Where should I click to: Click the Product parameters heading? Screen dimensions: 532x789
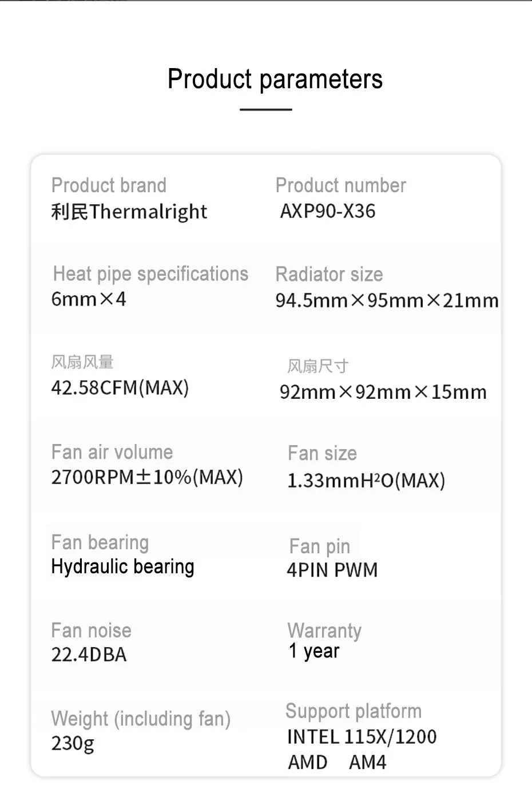275,79
